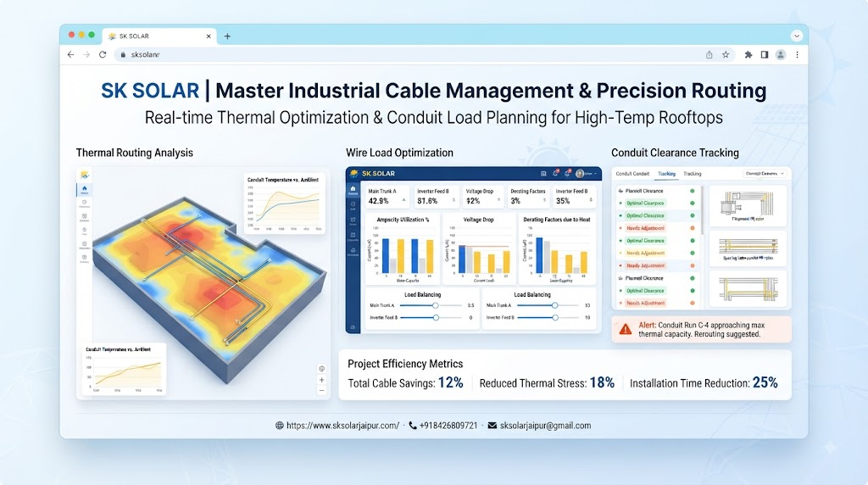Open the browser profile avatar
The width and height of the screenshot is (868, 485).
click(x=781, y=55)
